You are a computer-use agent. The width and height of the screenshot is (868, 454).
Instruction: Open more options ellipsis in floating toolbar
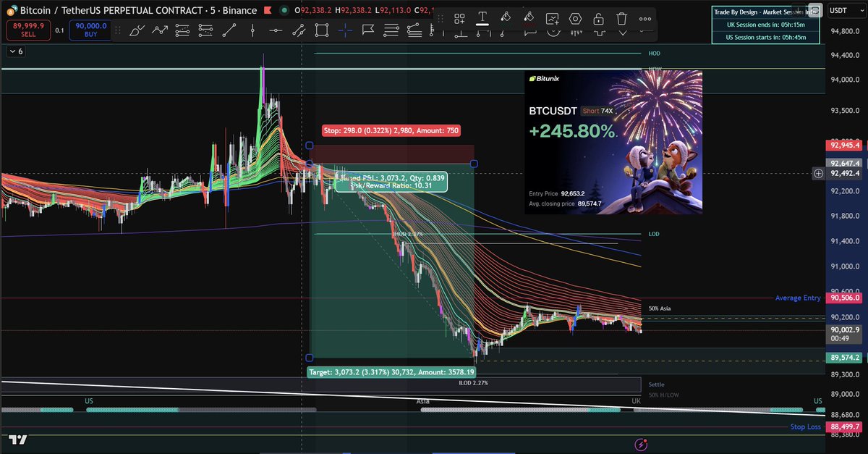(x=644, y=18)
